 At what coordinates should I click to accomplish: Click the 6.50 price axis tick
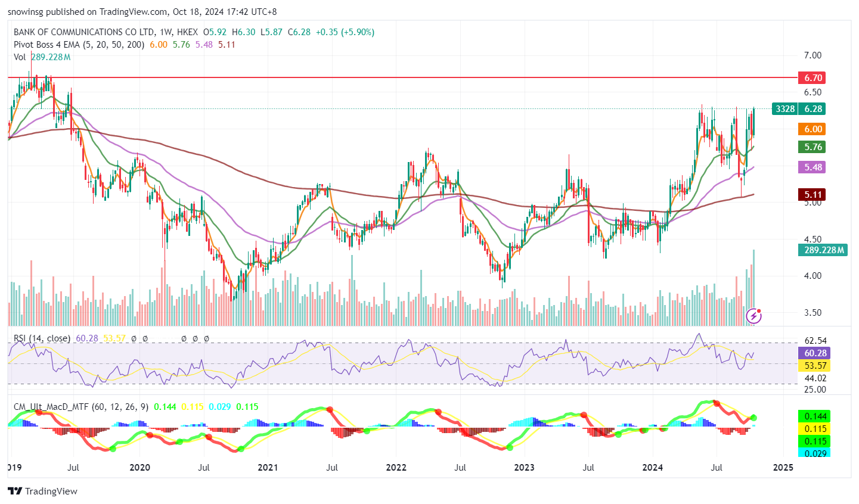(813, 92)
